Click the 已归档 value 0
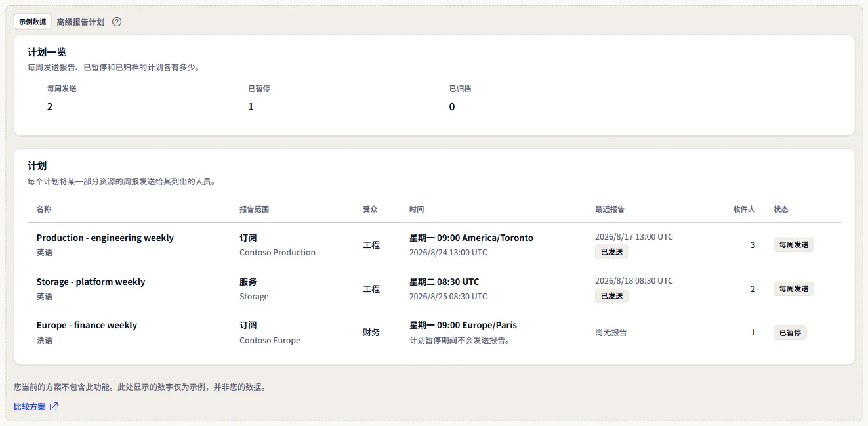Viewport: 868px width, 426px height. (x=452, y=107)
